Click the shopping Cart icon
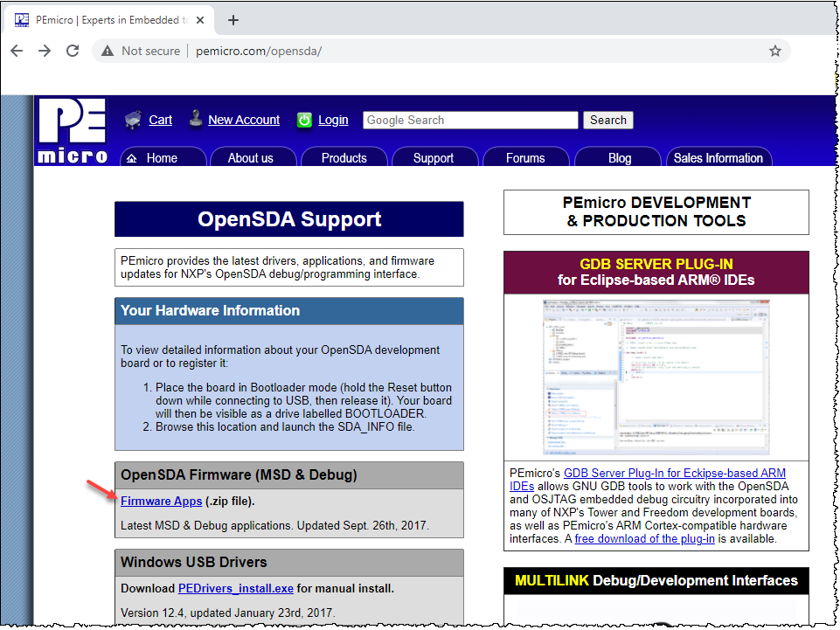This screenshot has height=630, width=840. click(134, 119)
